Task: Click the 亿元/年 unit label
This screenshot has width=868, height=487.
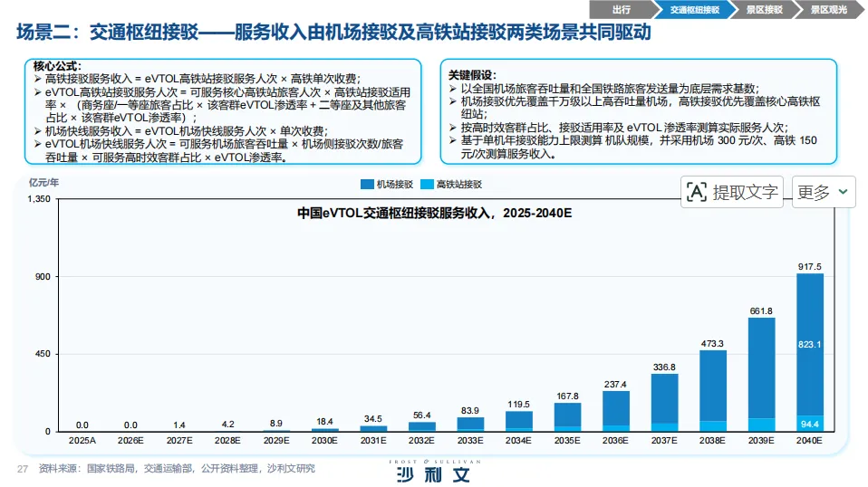Action: coord(43,182)
